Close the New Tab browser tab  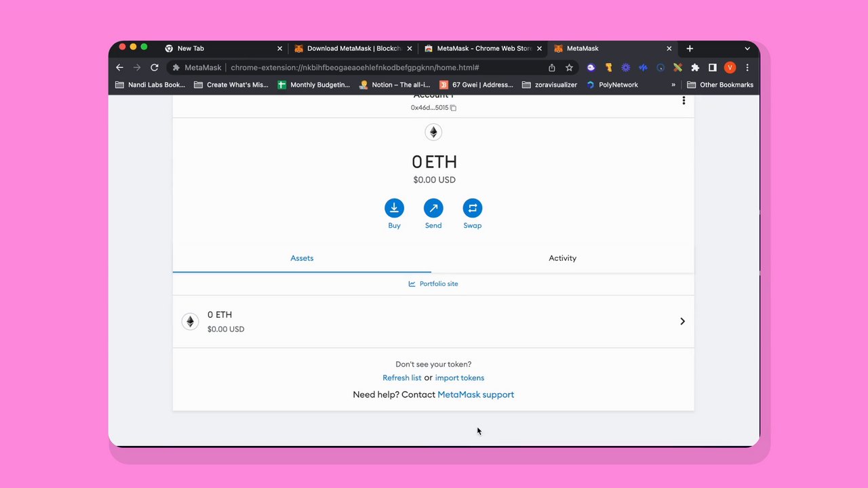[279, 48]
